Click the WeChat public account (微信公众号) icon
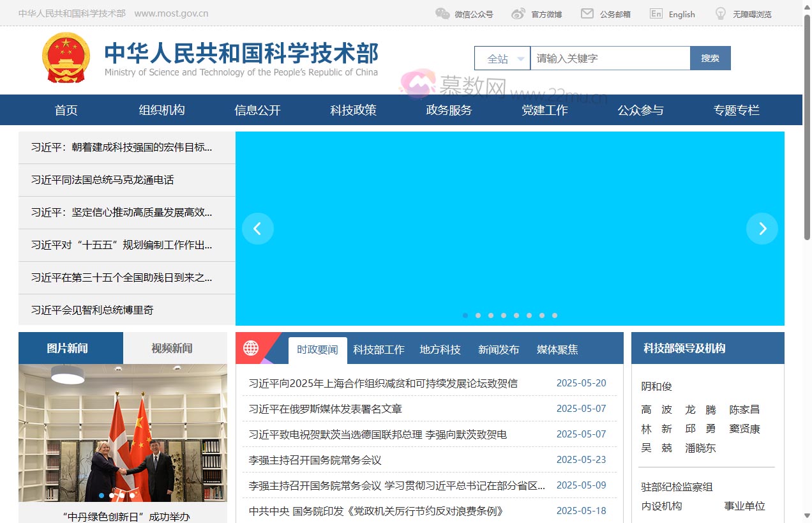This screenshot has height=523, width=812. coord(442,13)
